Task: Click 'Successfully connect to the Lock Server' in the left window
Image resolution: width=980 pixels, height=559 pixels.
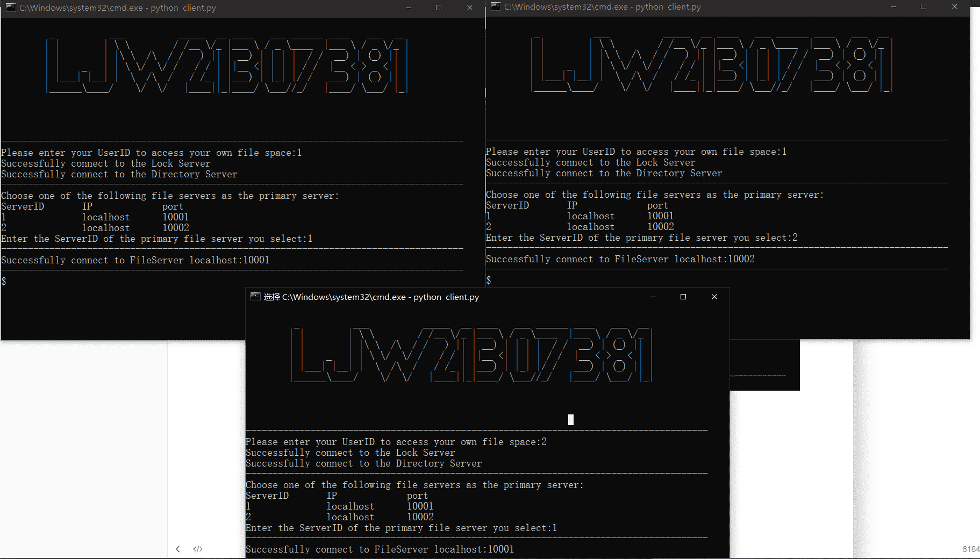Action: [x=106, y=163]
